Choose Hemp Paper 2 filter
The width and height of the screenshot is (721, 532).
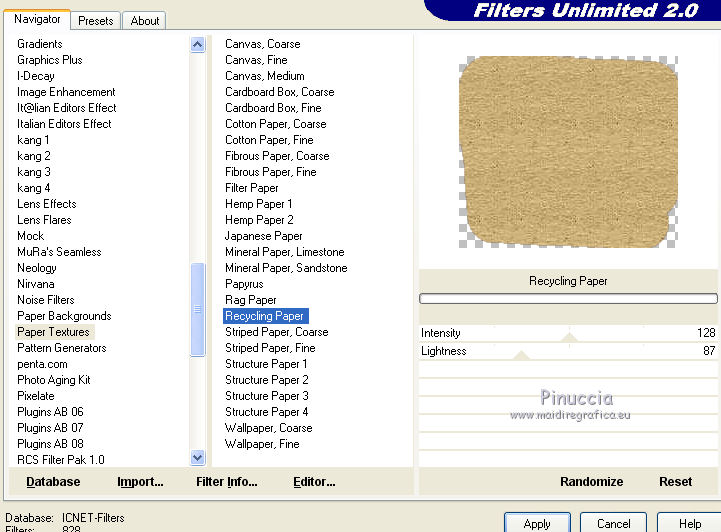coord(259,220)
